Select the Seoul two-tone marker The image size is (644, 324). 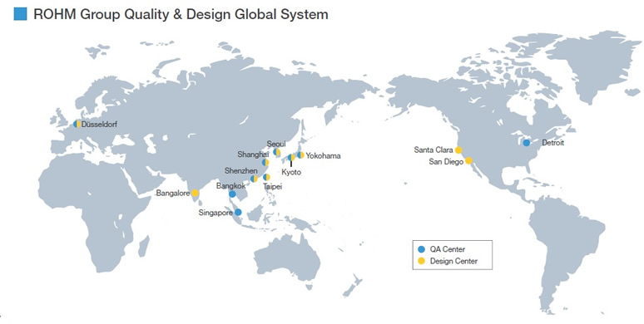coord(277,152)
